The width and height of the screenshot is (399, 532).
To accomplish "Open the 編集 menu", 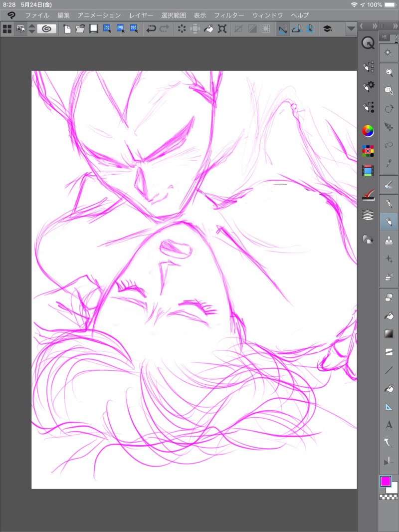I will point(63,15).
